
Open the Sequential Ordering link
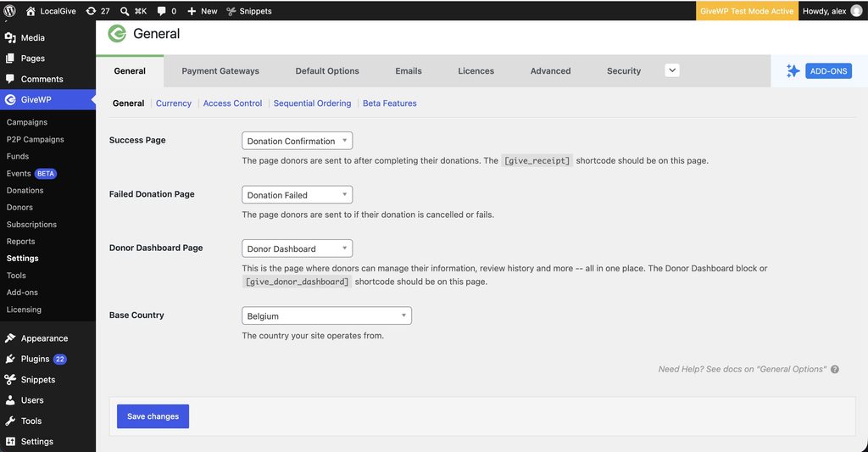tap(312, 103)
